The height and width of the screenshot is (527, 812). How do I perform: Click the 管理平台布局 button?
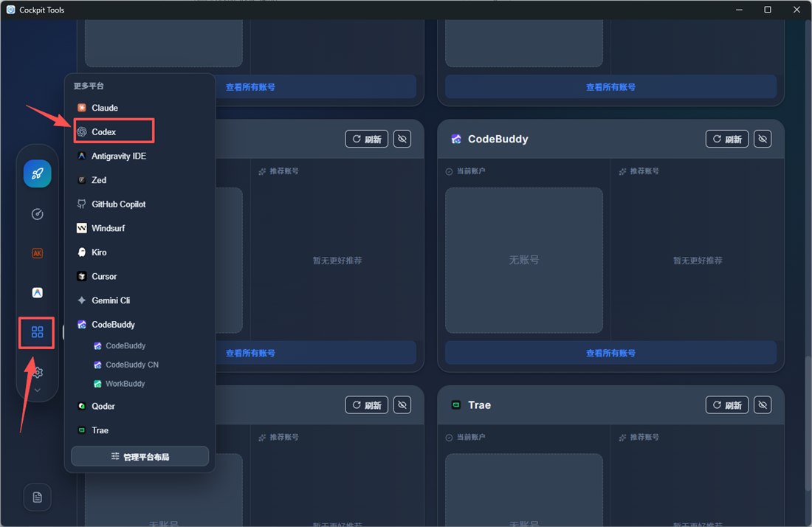click(x=140, y=457)
